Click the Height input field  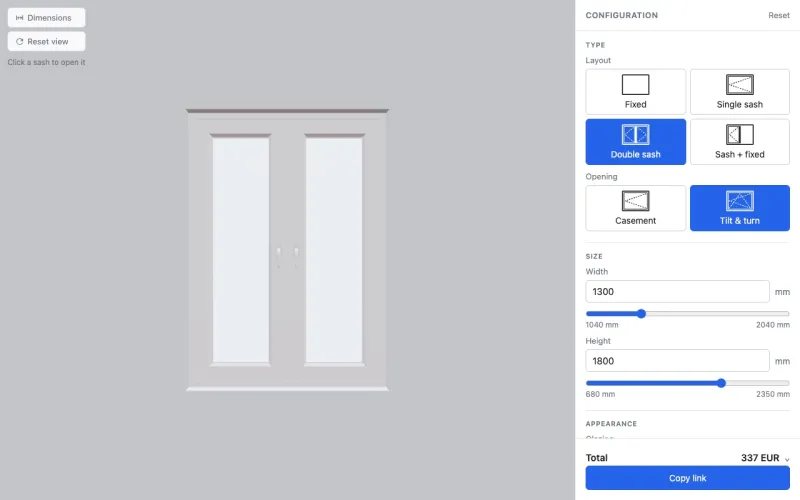coord(677,361)
